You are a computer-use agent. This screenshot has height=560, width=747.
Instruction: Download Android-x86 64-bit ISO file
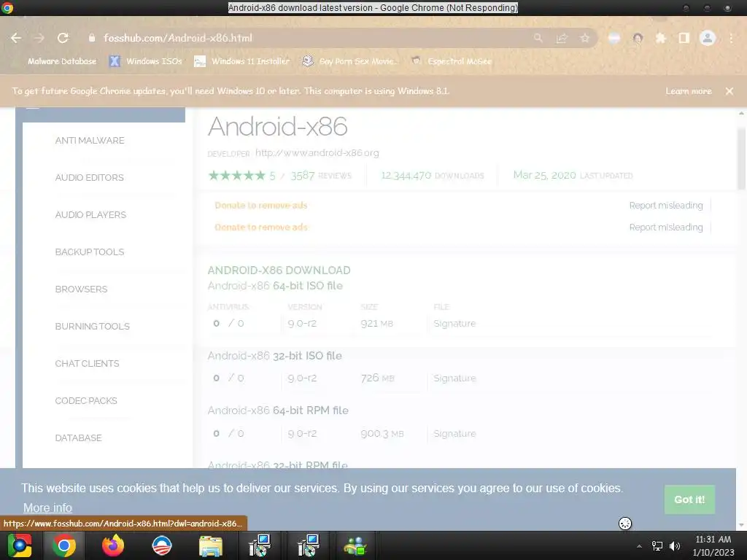(275, 286)
